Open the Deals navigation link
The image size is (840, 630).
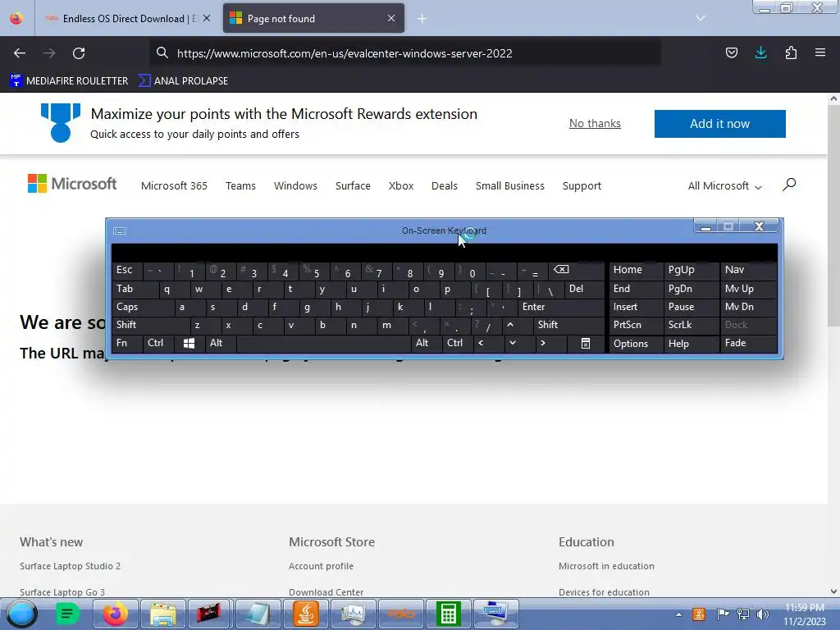(445, 186)
